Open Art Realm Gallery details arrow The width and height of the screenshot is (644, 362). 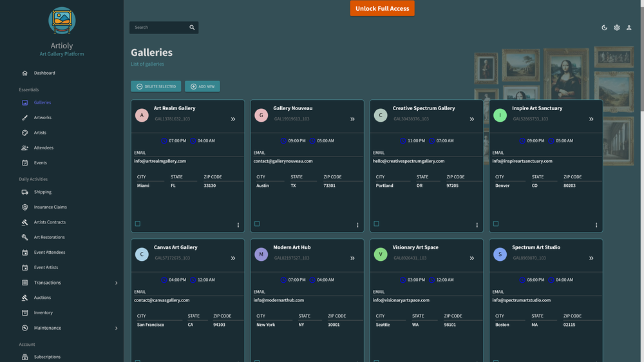tap(233, 119)
